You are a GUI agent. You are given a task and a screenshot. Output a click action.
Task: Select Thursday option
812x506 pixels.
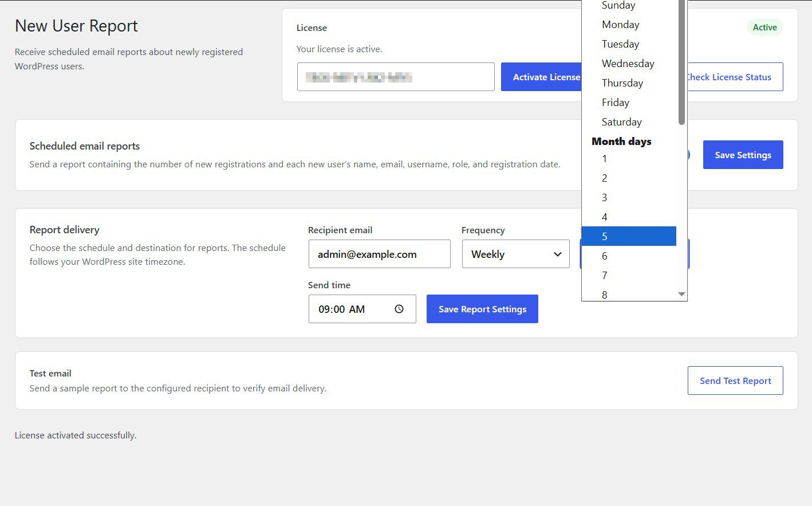[629, 83]
